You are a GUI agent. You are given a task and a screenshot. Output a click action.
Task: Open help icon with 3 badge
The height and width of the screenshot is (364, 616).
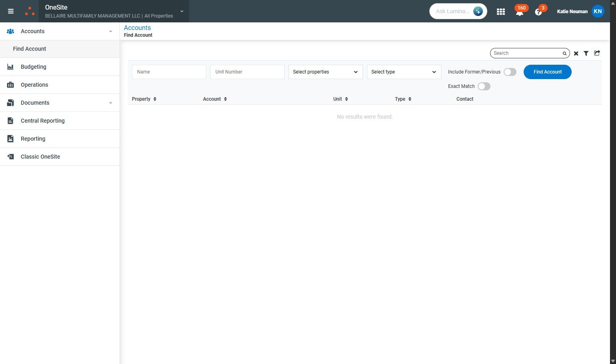tap(538, 12)
